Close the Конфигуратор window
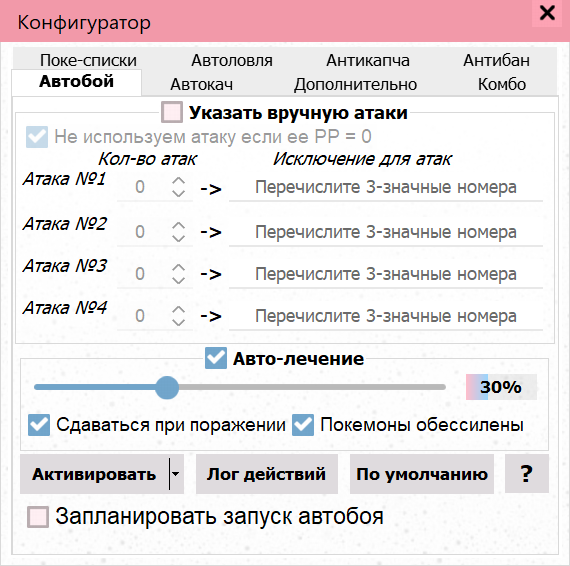570x566 pixels. click(547, 13)
